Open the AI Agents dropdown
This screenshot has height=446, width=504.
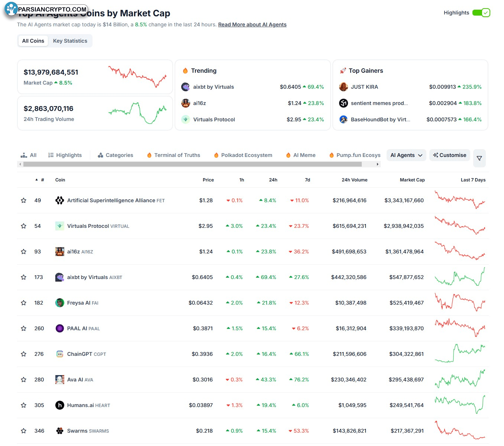(406, 155)
